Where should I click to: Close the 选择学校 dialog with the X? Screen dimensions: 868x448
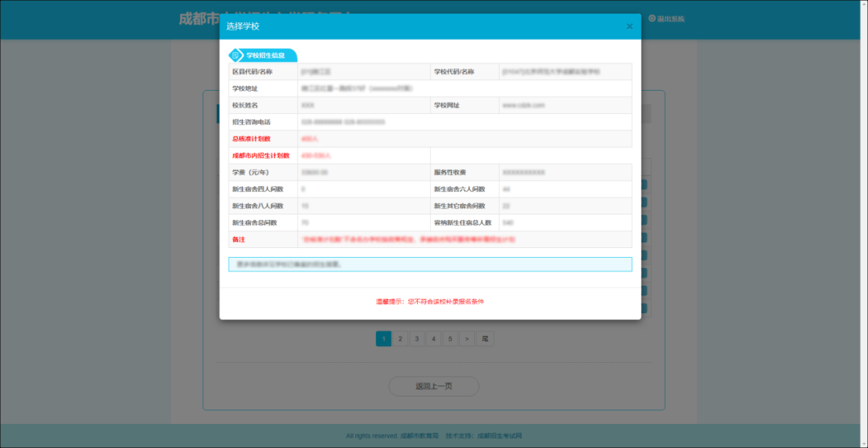[x=629, y=26]
